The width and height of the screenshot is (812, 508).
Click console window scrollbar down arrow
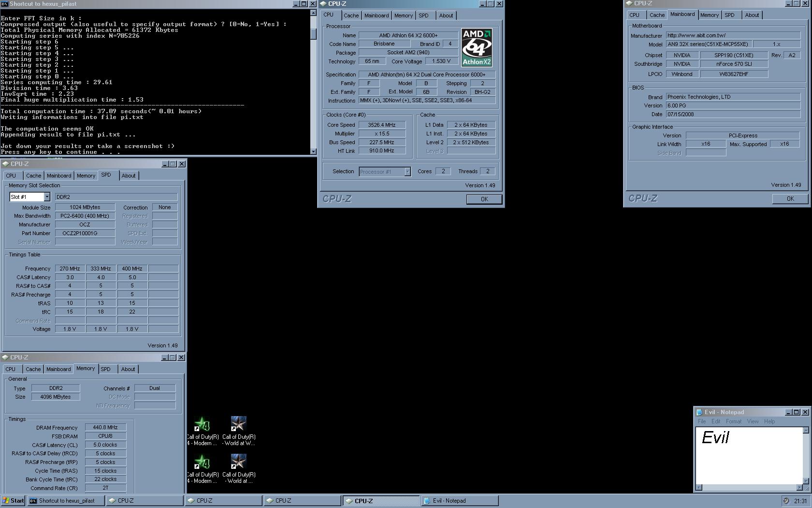tap(313, 151)
